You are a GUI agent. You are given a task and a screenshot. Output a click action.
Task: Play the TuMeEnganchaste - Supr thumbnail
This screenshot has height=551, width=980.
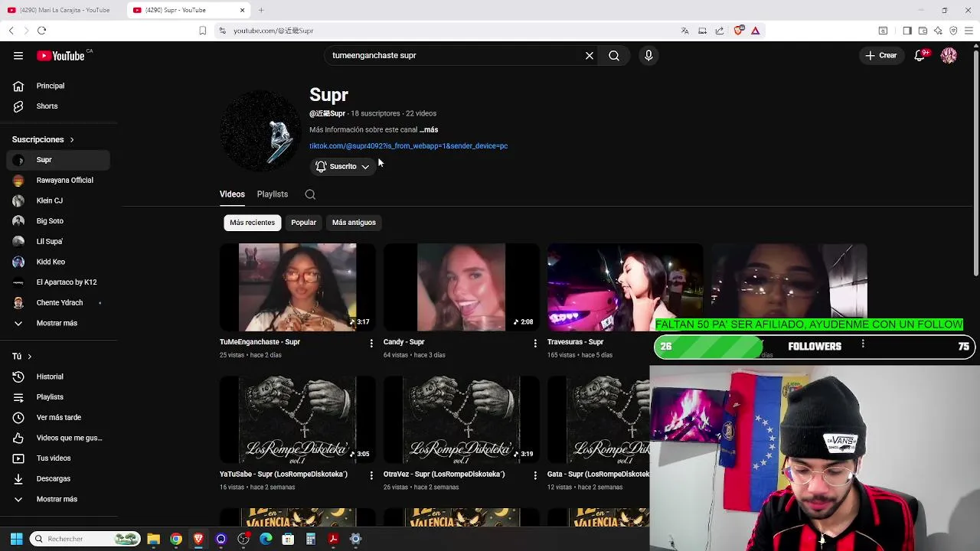click(x=297, y=287)
